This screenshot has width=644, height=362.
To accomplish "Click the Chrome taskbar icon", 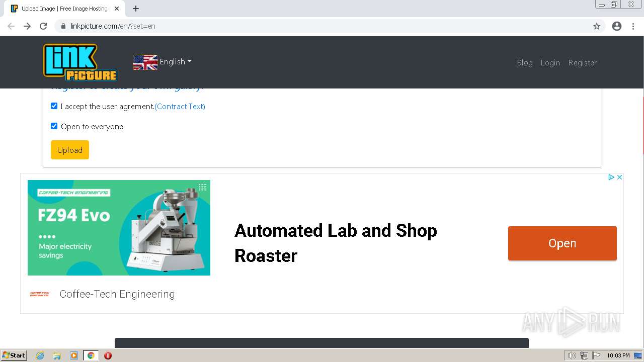I will tap(91, 355).
